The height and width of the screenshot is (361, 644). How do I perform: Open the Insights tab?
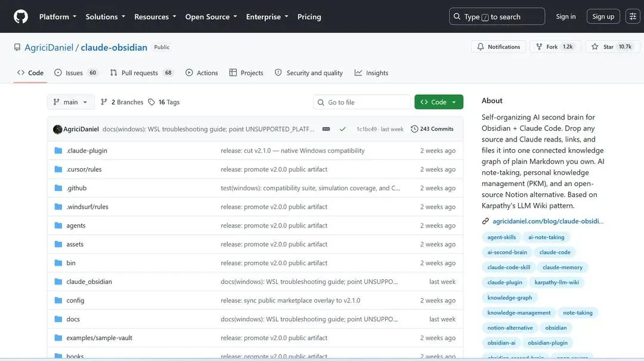click(371, 73)
